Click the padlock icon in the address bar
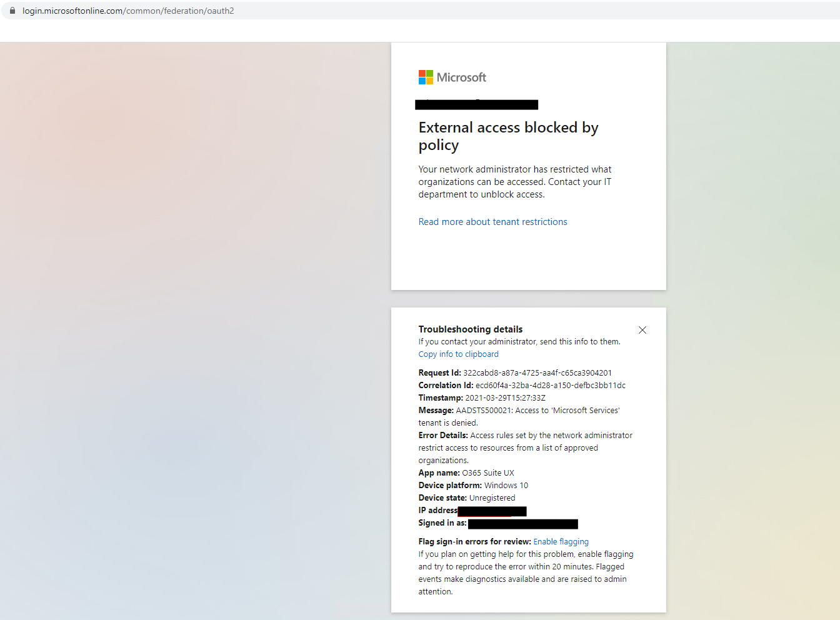 pos(12,11)
